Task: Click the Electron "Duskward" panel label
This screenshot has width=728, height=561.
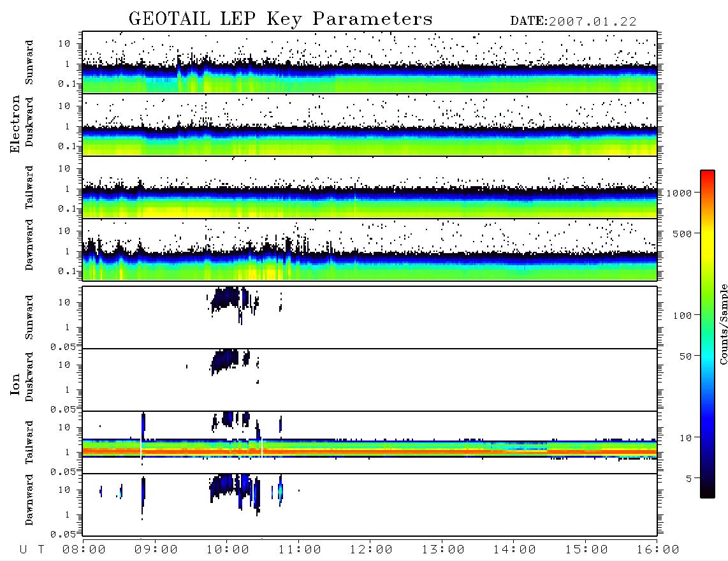Action: click(x=29, y=122)
